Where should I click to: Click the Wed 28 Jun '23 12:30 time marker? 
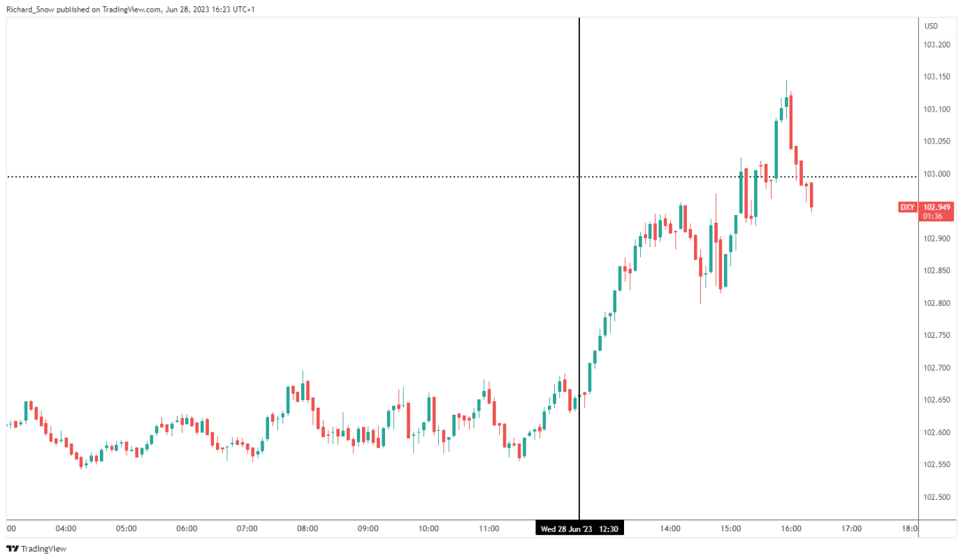[579, 529]
